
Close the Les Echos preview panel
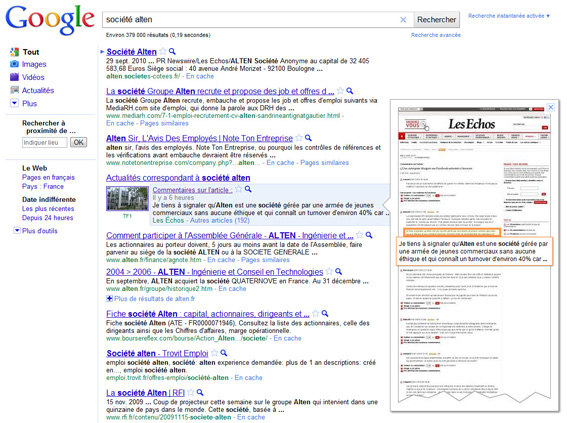click(x=551, y=107)
